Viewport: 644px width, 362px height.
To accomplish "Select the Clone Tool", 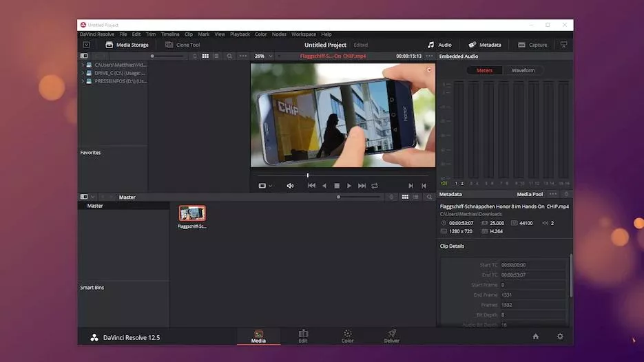I will click(x=183, y=45).
